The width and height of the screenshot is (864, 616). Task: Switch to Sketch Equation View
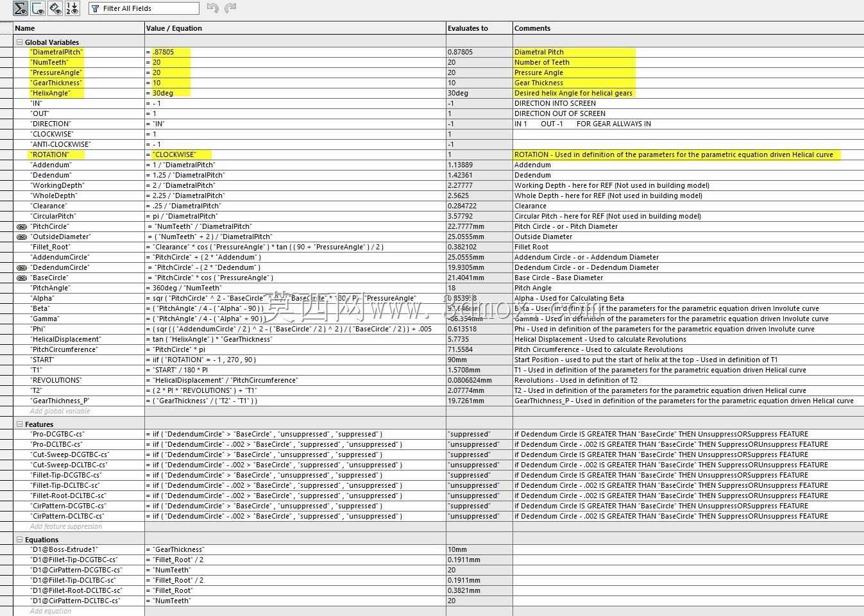[x=38, y=8]
